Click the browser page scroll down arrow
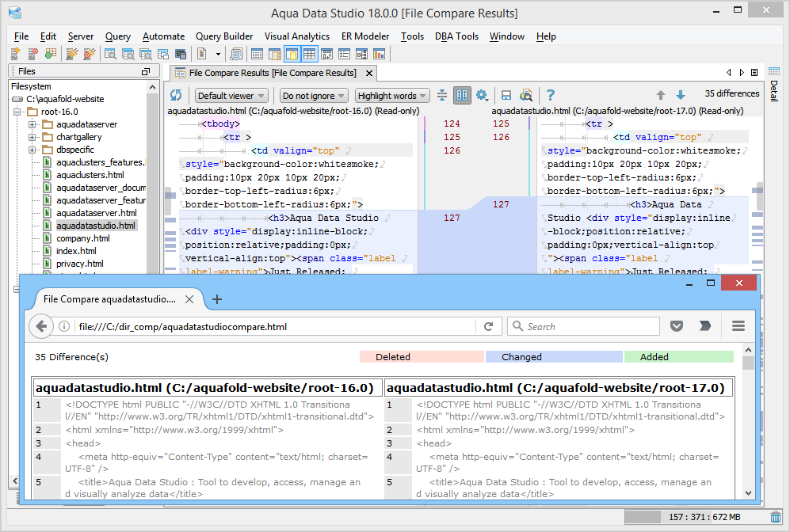Image resolution: width=790 pixels, height=532 pixels. click(748, 493)
